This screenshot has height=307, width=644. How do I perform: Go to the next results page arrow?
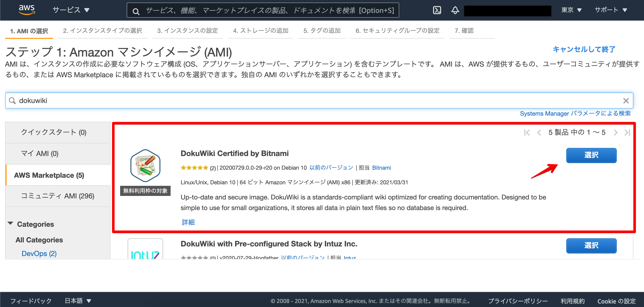[x=615, y=132]
